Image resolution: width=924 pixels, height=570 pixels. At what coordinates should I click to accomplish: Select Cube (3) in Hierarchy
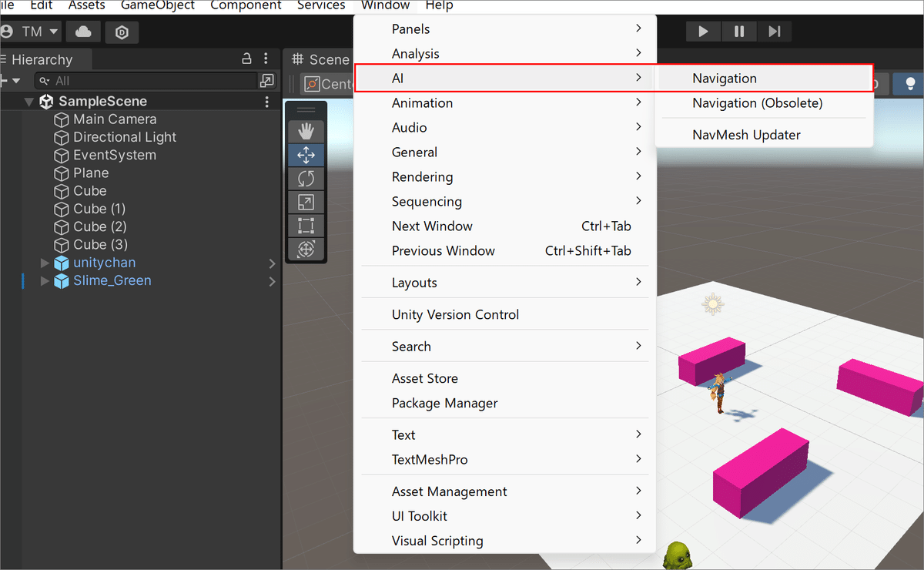coord(100,244)
